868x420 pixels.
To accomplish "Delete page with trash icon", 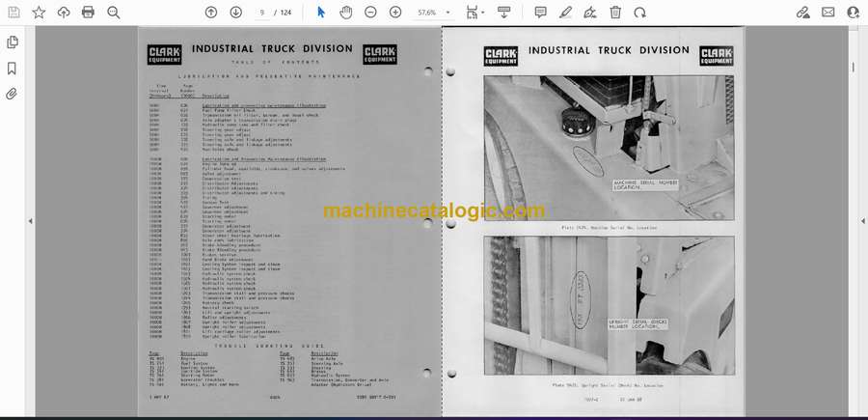I will (x=615, y=13).
